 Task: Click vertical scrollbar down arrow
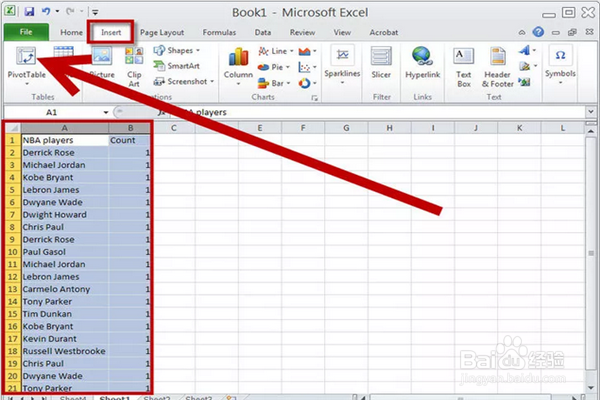point(591,387)
